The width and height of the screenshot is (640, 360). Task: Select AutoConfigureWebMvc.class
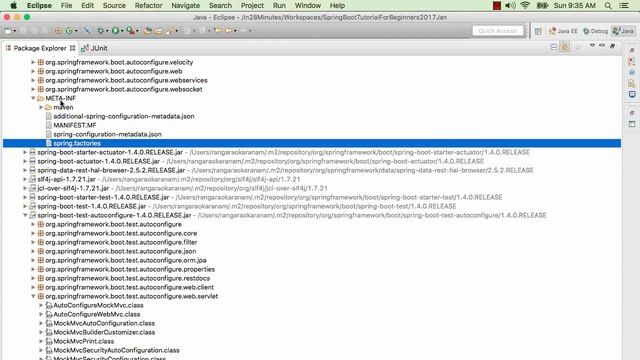point(97,314)
